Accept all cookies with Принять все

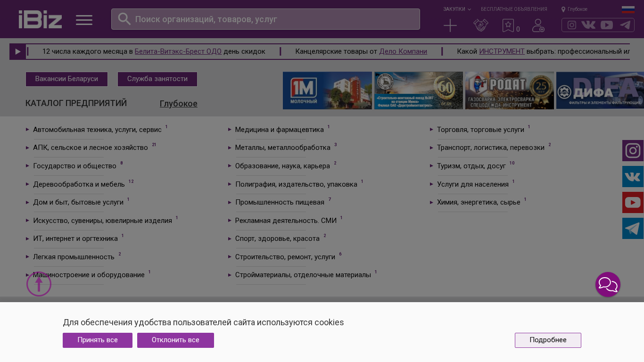point(98,340)
